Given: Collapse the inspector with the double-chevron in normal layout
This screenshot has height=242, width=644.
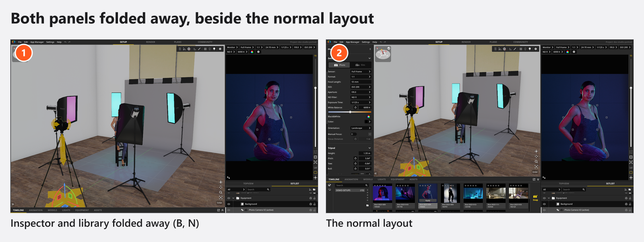Looking at the screenshot, I should [376, 173].
